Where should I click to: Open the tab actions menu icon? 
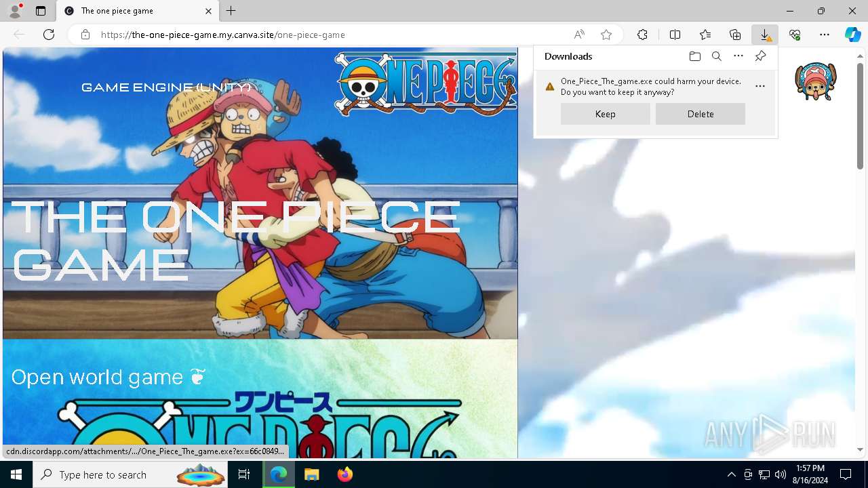[41, 11]
